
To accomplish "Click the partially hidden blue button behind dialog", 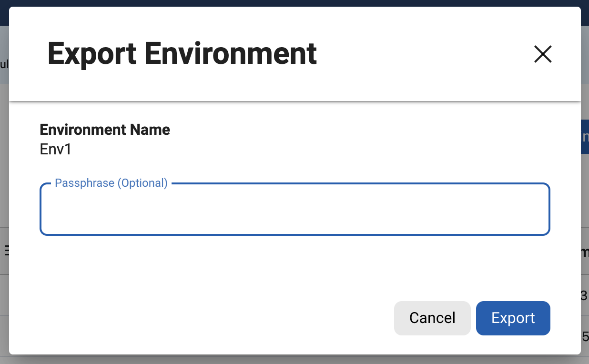I will pyautogui.click(x=585, y=137).
